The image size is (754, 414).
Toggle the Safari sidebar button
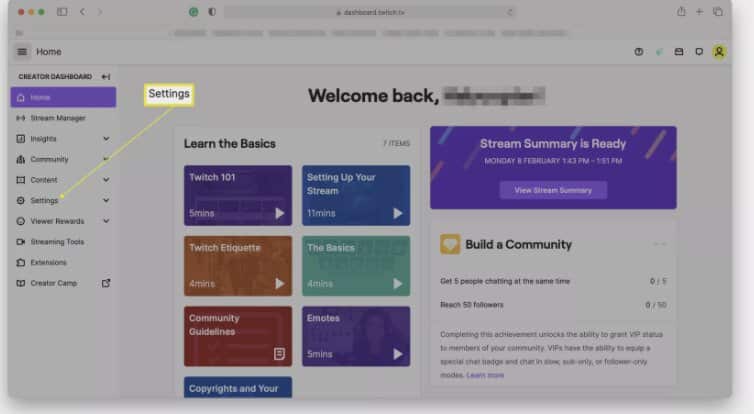pyautogui.click(x=62, y=12)
